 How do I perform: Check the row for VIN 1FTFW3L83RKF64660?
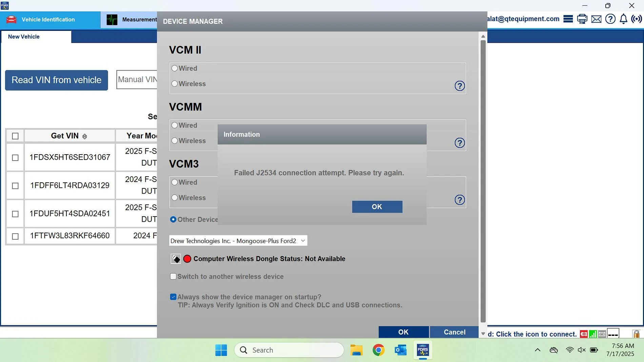click(15, 236)
